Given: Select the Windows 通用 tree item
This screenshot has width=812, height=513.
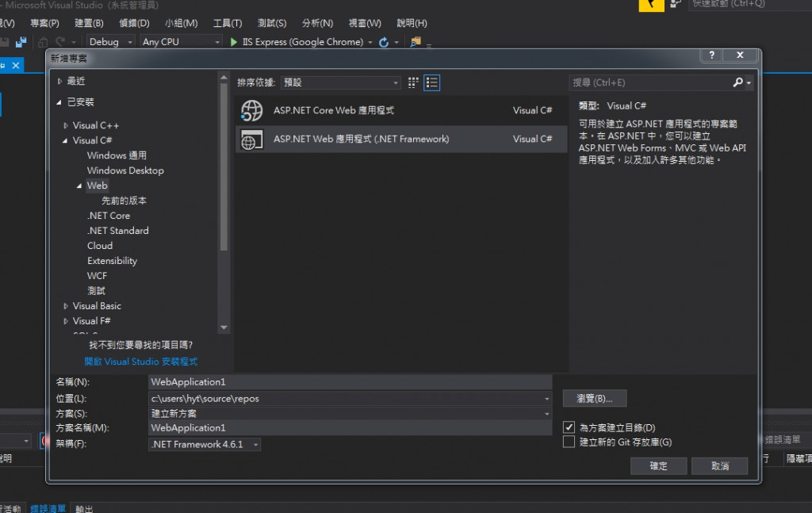Looking at the screenshot, I should point(117,155).
